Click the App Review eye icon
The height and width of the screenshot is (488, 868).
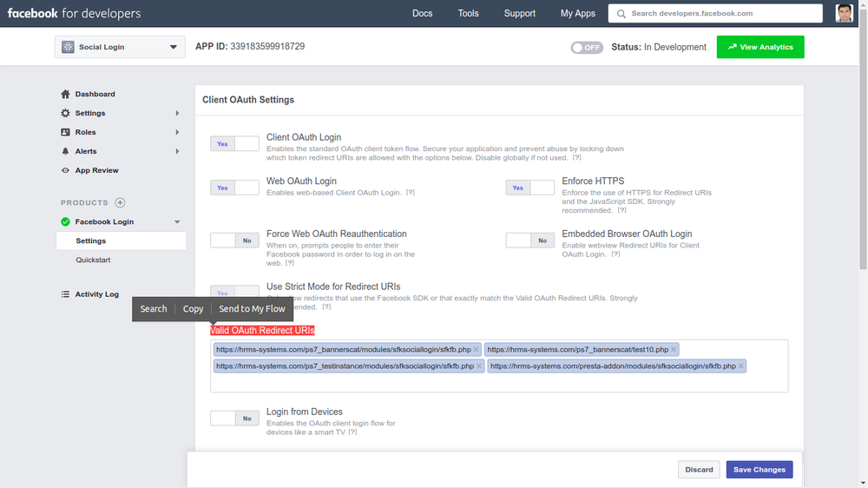click(65, 170)
